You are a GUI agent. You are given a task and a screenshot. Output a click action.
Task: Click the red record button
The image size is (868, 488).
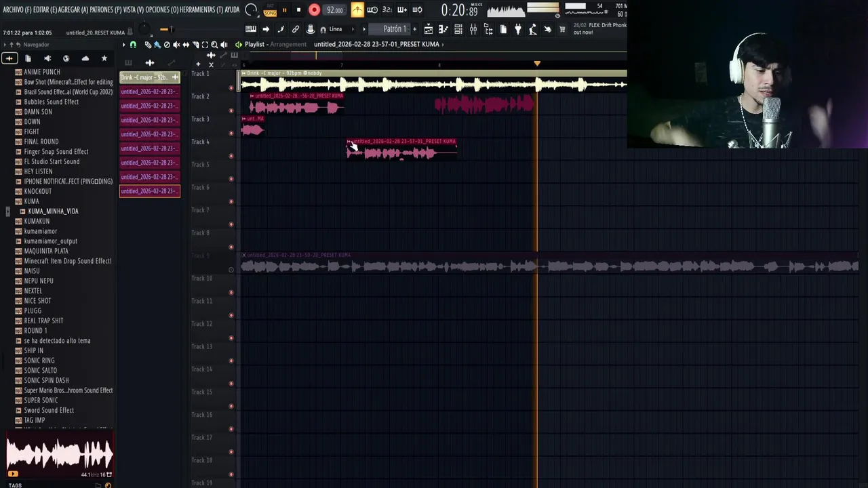coord(314,9)
